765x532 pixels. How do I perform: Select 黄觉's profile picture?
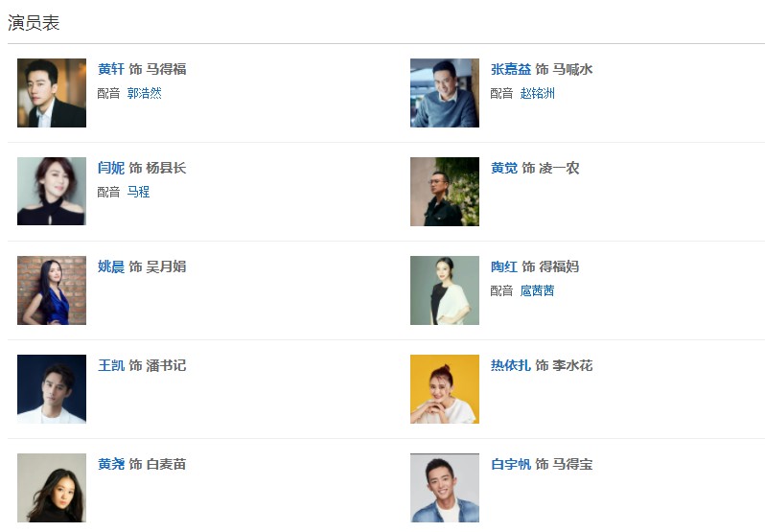click(445, 192)
